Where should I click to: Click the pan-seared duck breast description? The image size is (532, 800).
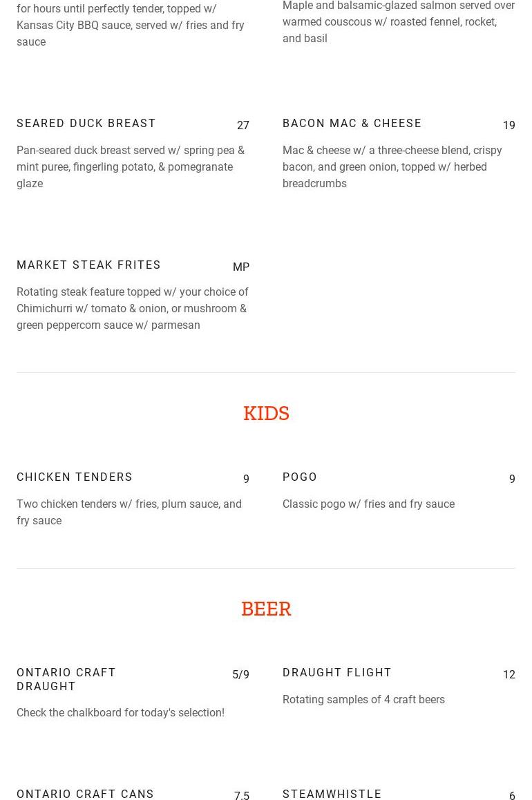pyautogui.click(x=131, y=166)
